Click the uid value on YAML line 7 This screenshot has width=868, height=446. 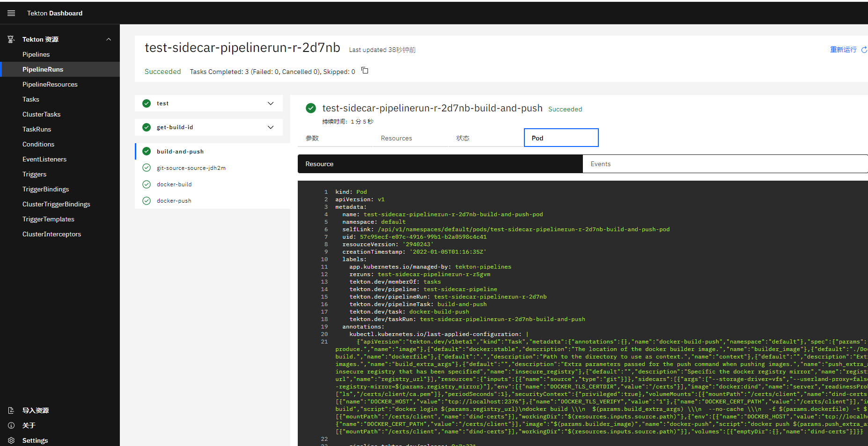point(423,237)
